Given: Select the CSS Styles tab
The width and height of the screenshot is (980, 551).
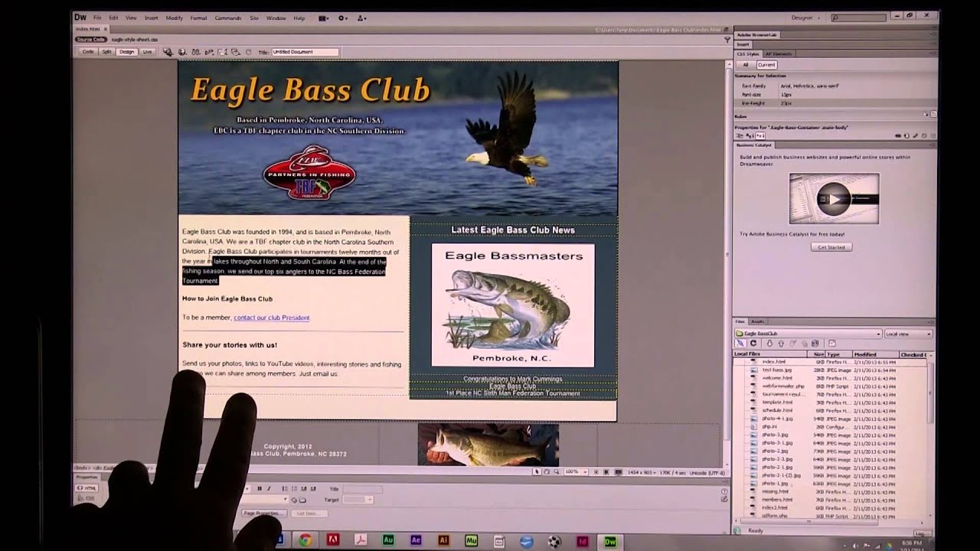Looking at the screenshot, I should click(748, 54).
